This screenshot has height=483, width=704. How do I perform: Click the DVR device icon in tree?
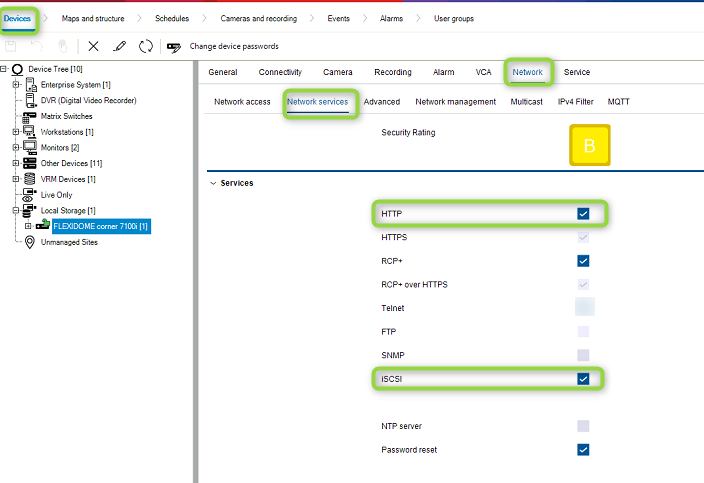click(30, 100)
